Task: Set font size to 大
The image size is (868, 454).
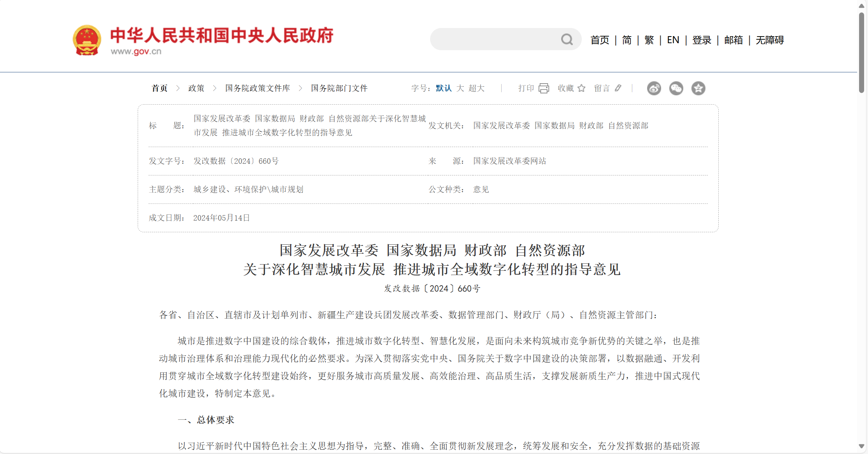Action: (460, 88)
